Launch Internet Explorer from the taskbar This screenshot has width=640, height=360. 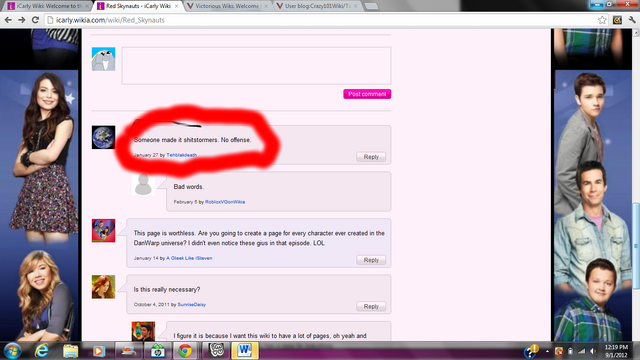[x=41, y=351]
